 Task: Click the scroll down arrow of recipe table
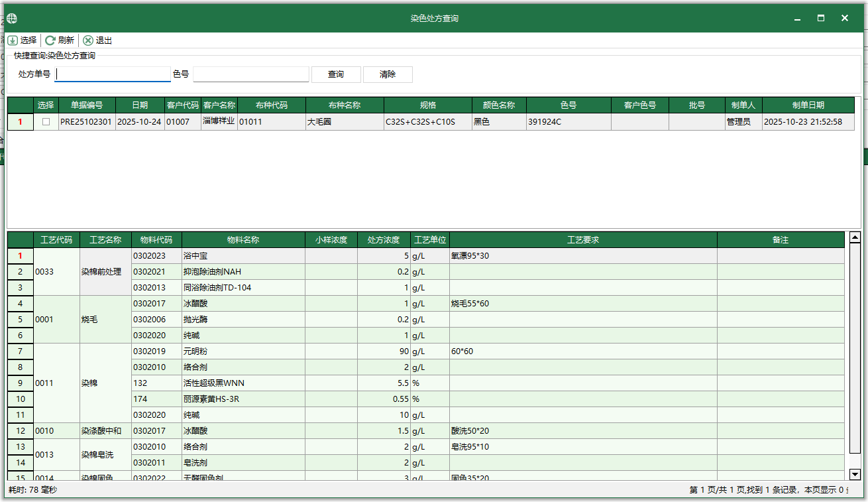pos(854,474)
